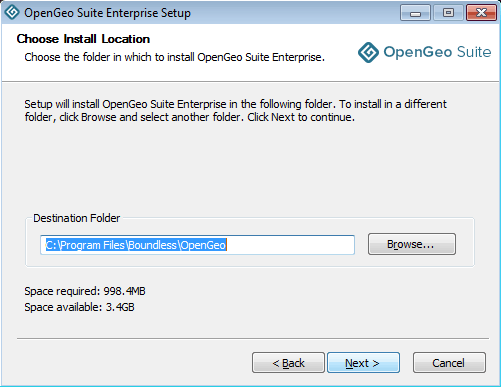Click the Space available 3.4GB text
The image size is (501, 387).
tap(79, 307)
